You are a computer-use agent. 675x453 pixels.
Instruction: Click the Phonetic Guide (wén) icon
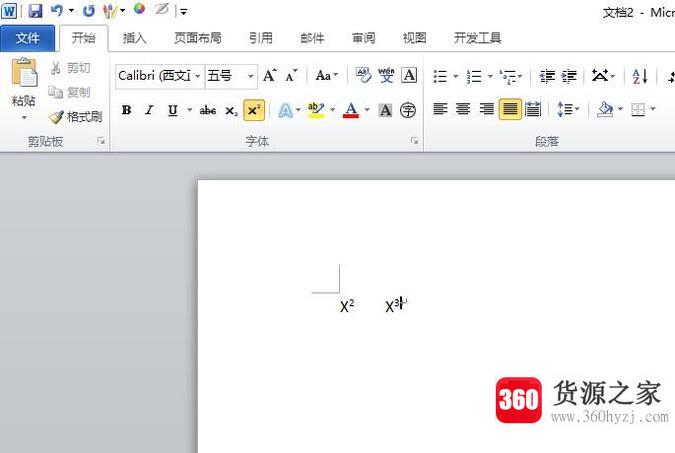[386, 75]
